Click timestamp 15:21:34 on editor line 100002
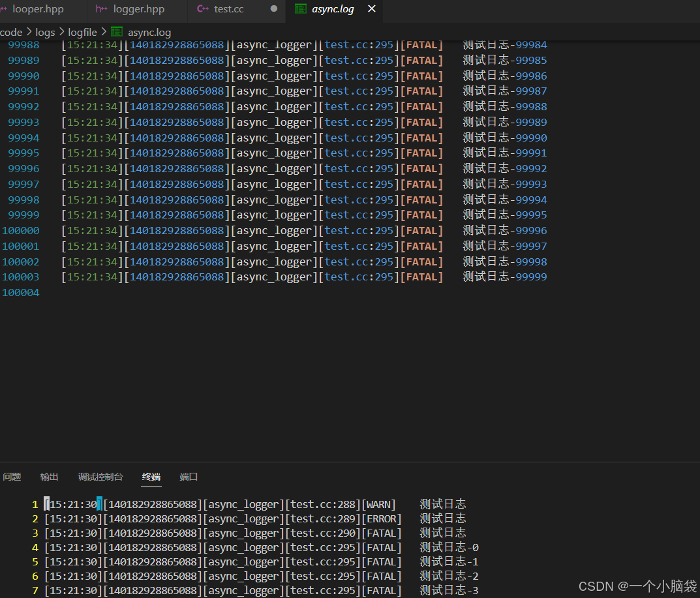The image size is (700, 598). coord(93,262)
